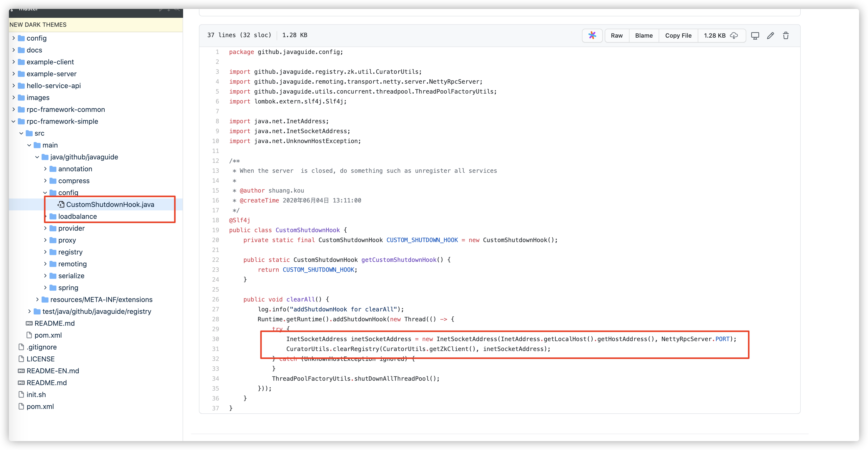Collapse the src folder

[21, 133]
